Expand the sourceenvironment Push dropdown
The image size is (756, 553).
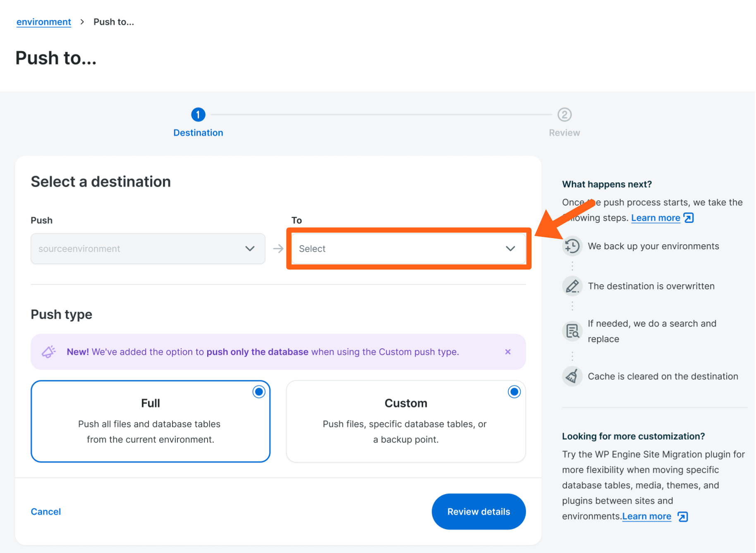148,248
